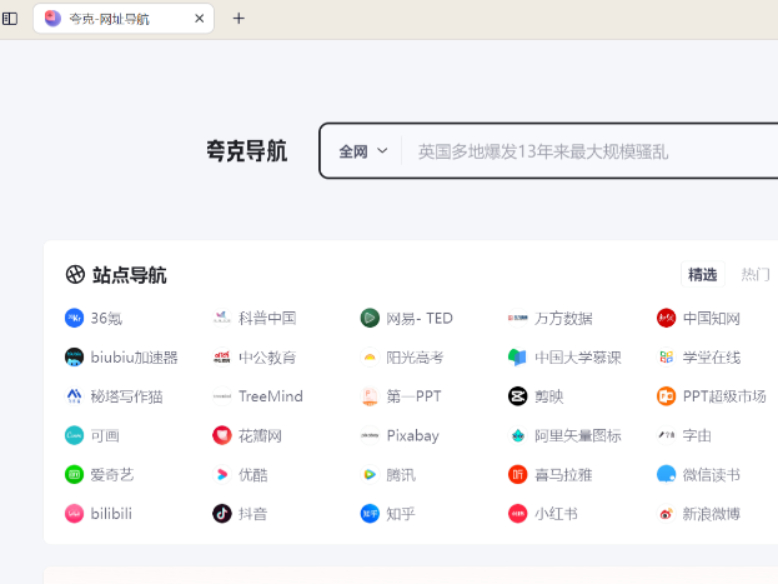Open the biubiu加速器 icon

click(x=74, y=357)
